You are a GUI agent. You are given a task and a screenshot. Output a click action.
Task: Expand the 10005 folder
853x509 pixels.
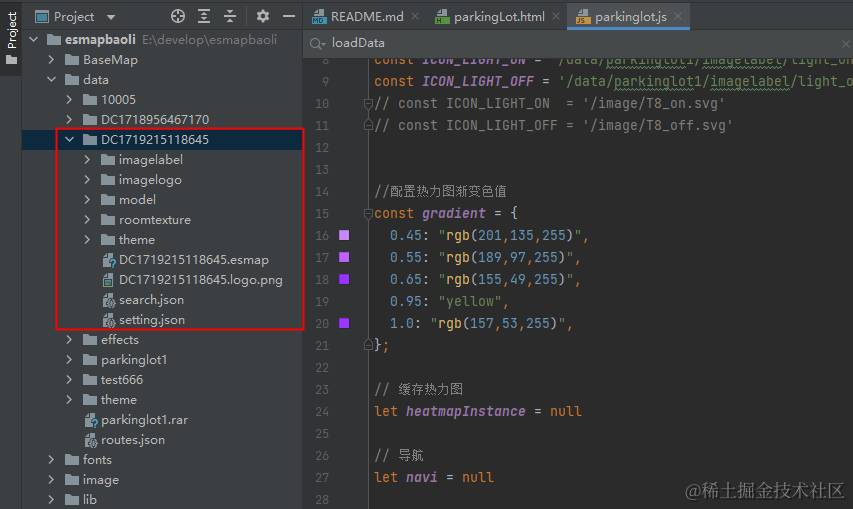click(x=69, y=100)
